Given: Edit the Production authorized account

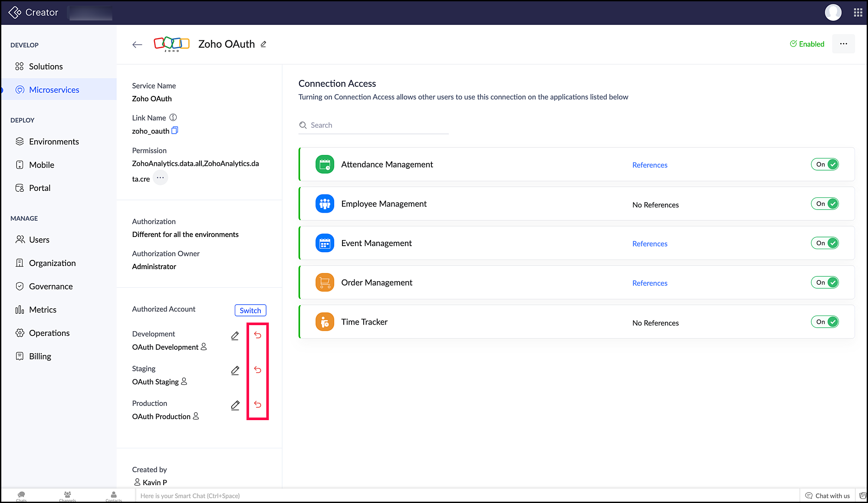Looking at the screenshot, I should [x=235, y=405].
